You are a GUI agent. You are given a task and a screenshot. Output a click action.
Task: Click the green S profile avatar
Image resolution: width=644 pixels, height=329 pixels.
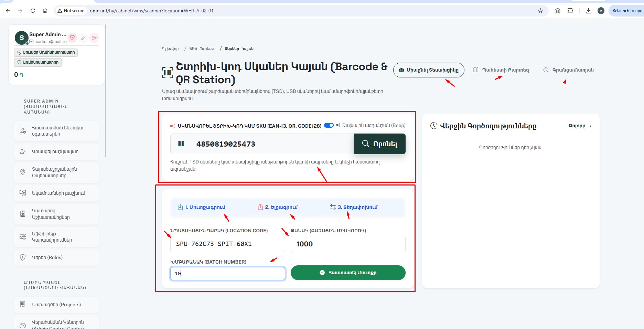coord(22,38)
